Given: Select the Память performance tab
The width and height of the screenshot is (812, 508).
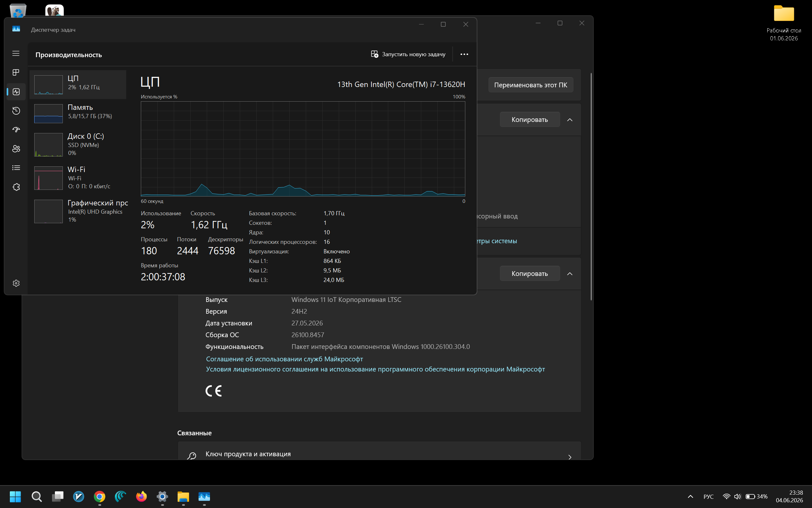Looking at the screenshot, I should click(x=78, y=113).
